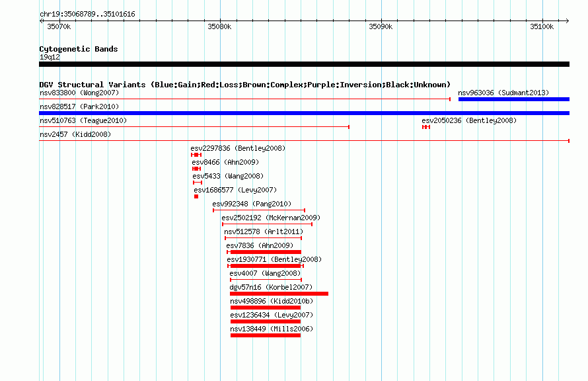Select the esv2050236 small red glyph
Image resolution: width=588 pixels, height=381 pixels.
[x=426, y=127]
